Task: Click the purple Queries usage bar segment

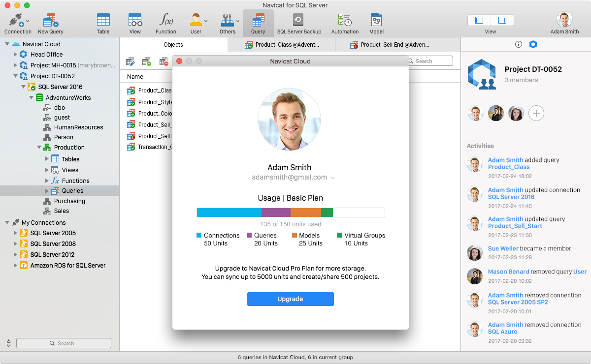Action: pyautogui.click(x=276, y=212)
